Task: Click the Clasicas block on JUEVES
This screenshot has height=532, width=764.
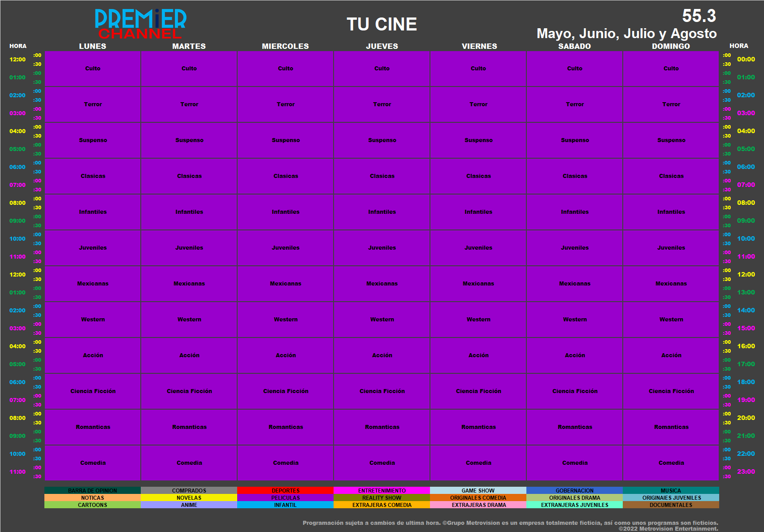Action: [x=382, y=176]
